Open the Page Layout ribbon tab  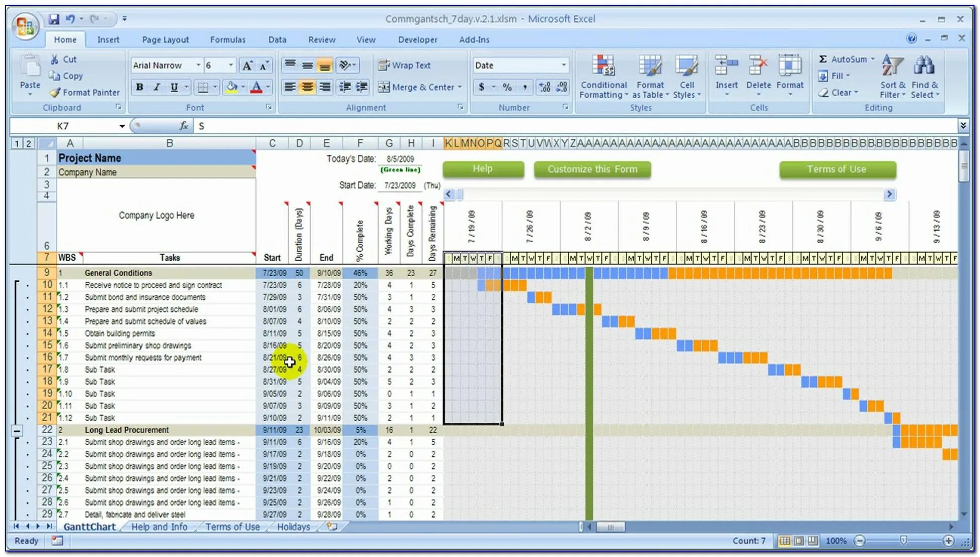pos(165,40)
